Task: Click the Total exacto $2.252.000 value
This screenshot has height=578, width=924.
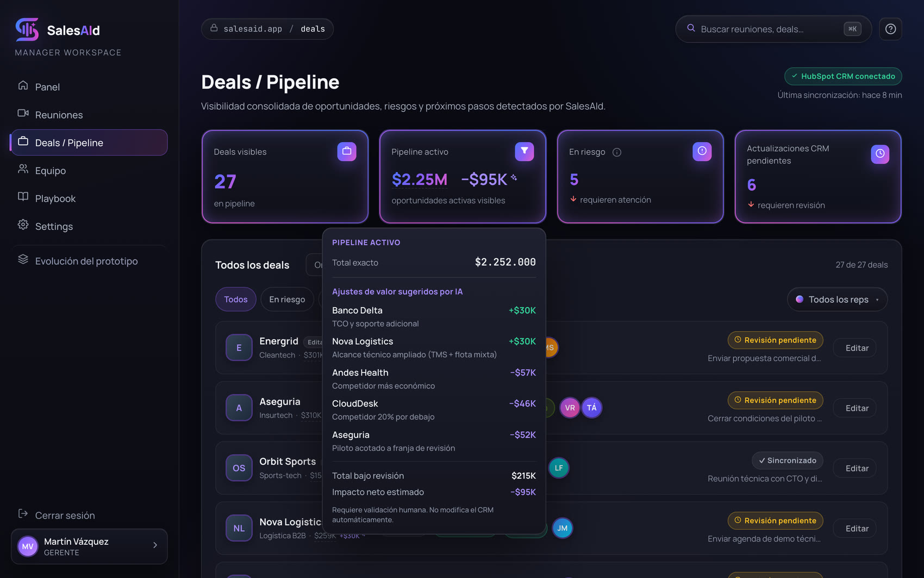Action: tap(505, 262)
